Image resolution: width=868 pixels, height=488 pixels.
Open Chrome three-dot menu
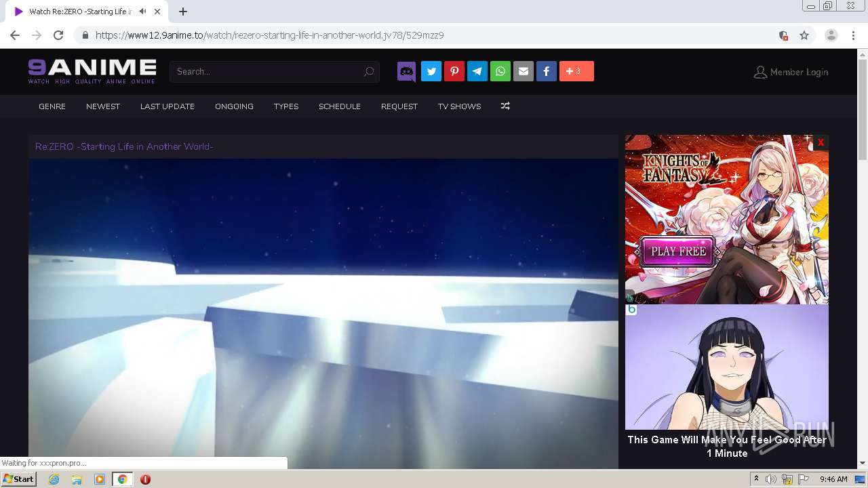coord(853,35)
